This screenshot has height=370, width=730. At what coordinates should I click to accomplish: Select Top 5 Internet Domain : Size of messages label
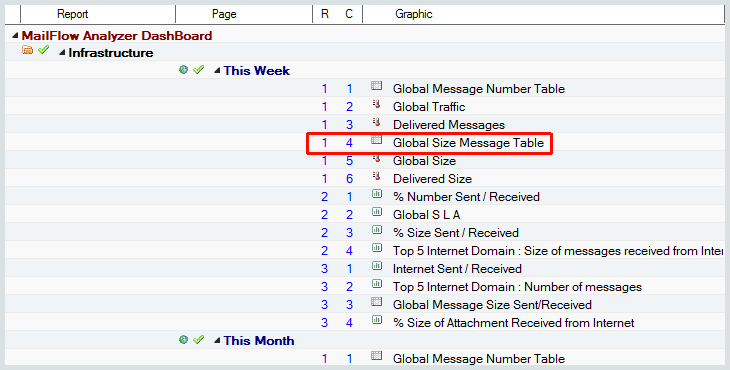pyautogui.click(x=558, y=251)
